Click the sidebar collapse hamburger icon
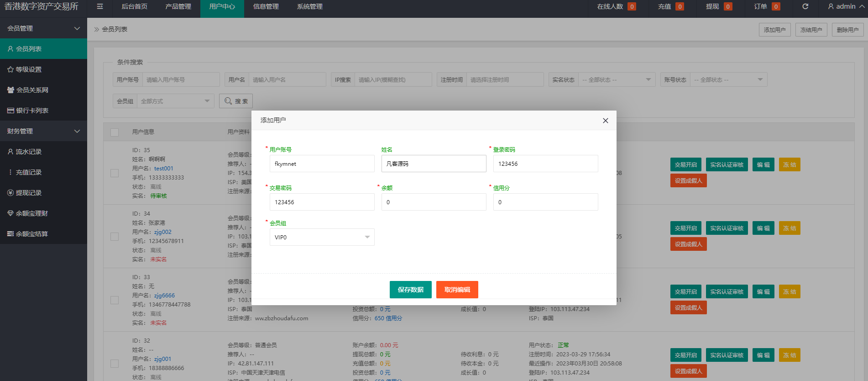The width and height of the screenshot is (868, 381). coord(100,6)
